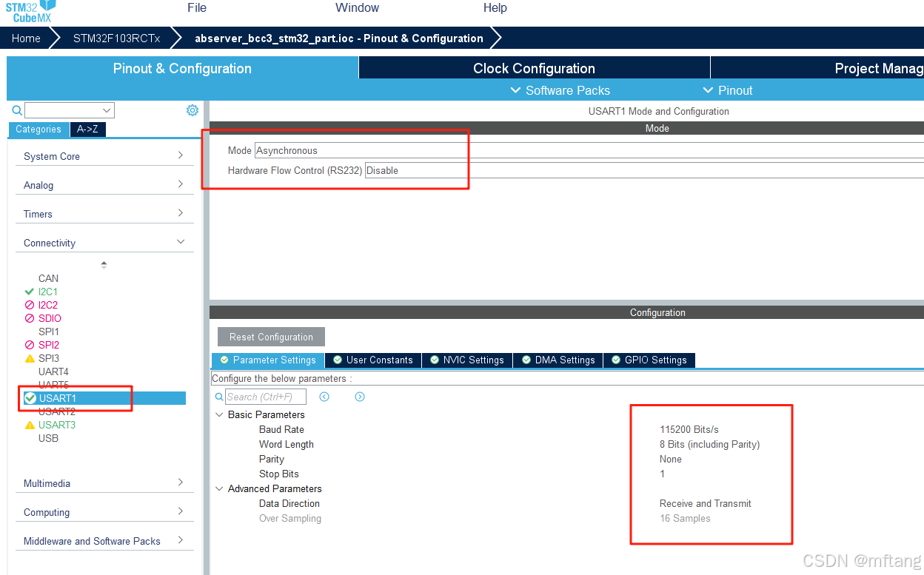Click the green check icon on USART1

click(x=30, y=398)
